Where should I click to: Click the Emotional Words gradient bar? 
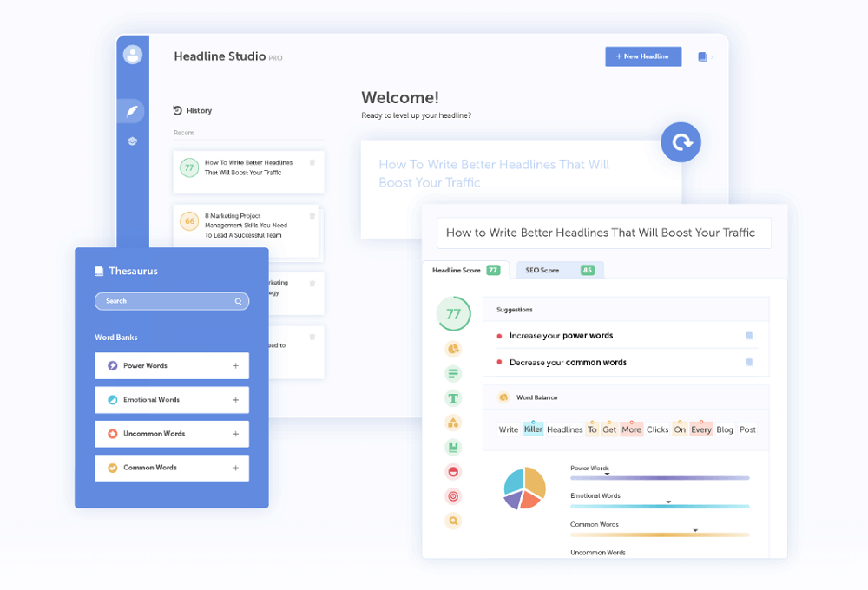pyautogui.click(x=660, y=507)
